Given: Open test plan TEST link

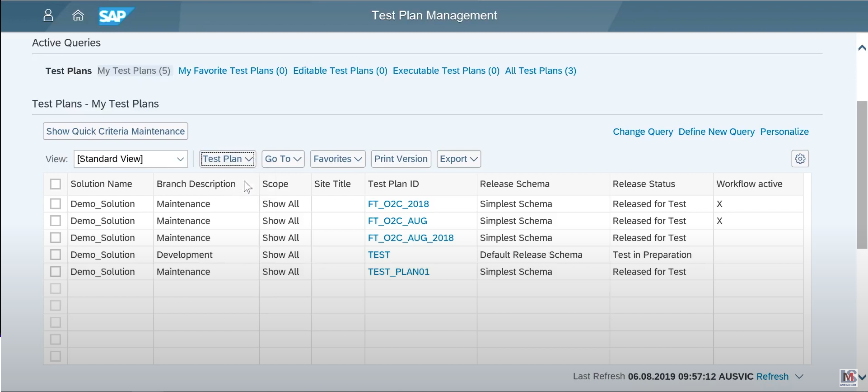Looking at the screenshot, I should [379, 255].
